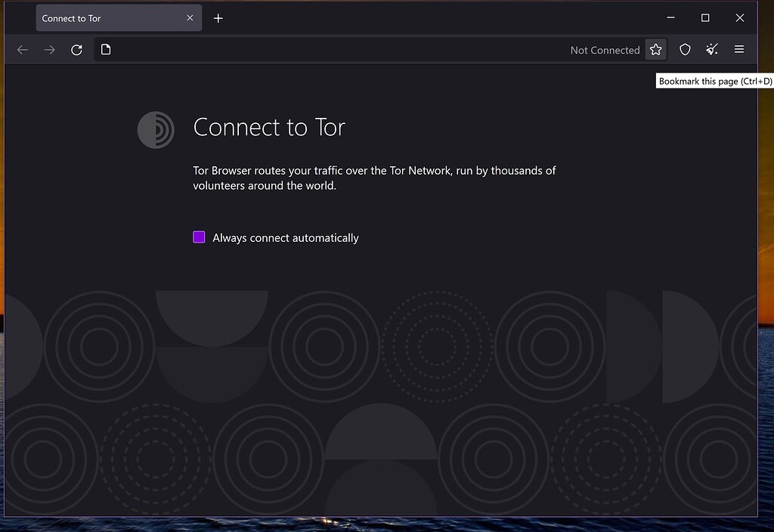Click the Connect to Tor heading
The height and width of the screenshot is (532, 774).
tap(268, 127)
